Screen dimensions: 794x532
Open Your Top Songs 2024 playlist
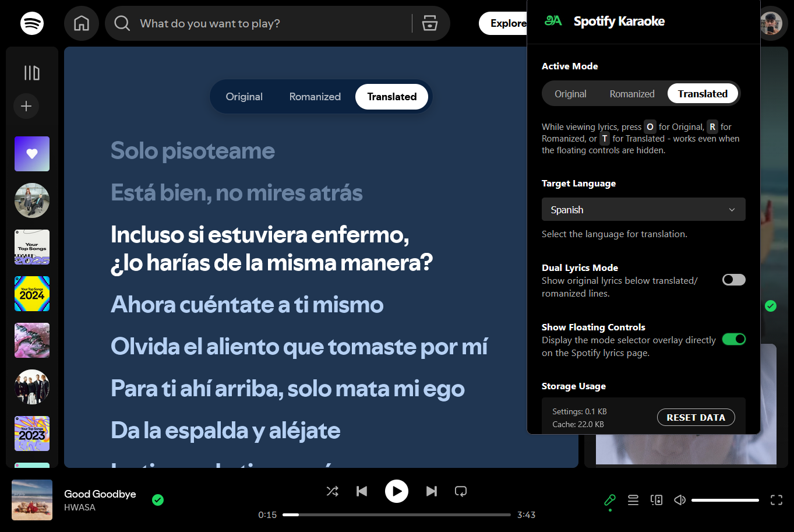tap(32, 294)
